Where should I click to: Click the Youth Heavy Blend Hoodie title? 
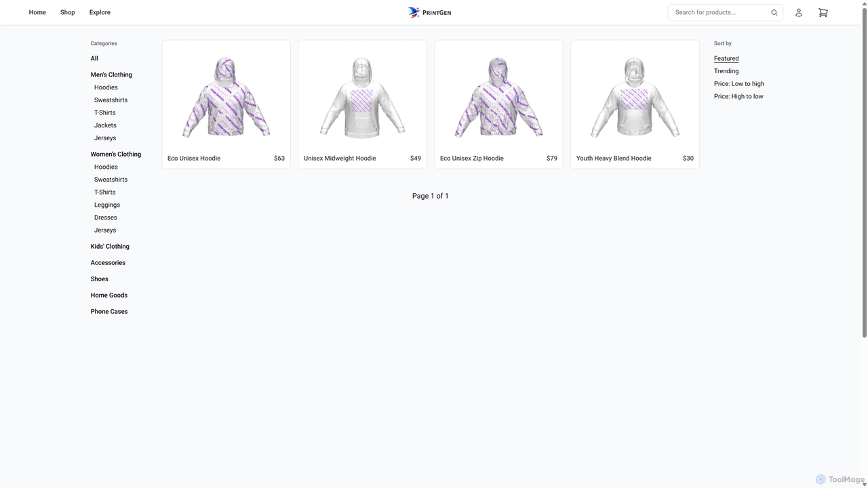(x=614, y=158)
